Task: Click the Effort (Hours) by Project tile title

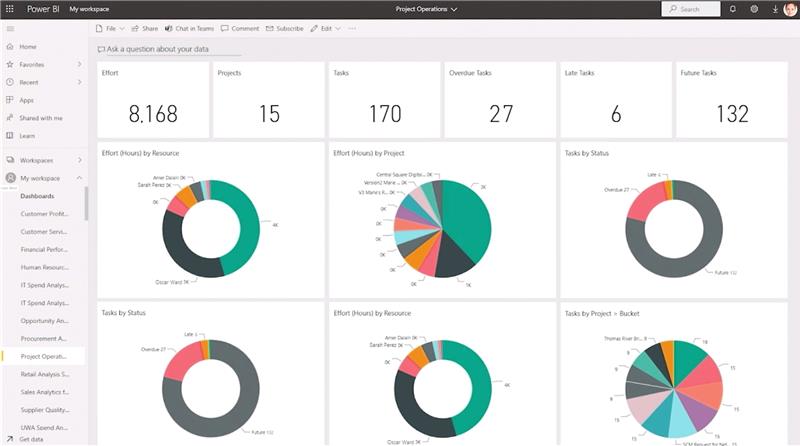Action: click(x=369, y=153)
